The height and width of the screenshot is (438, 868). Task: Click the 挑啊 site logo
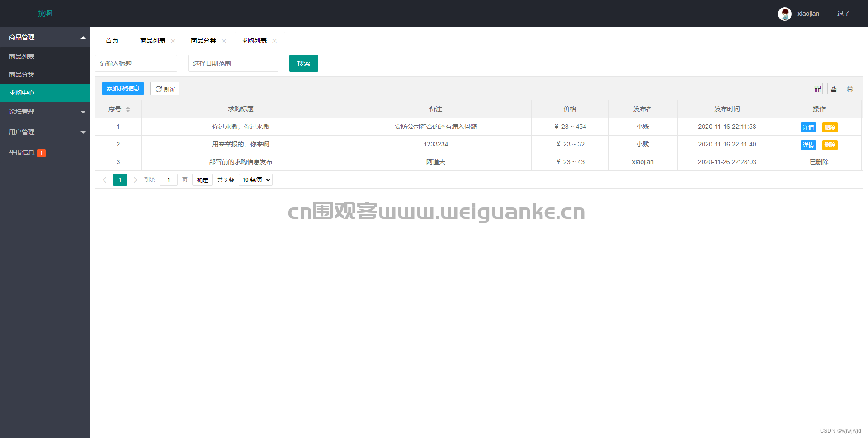pos(45,14)
